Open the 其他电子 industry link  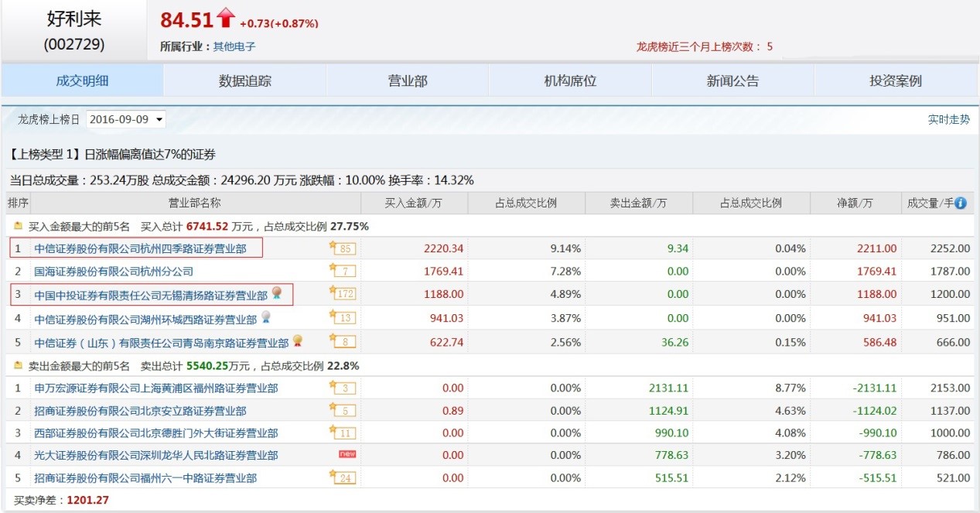[x=234, y=46]
